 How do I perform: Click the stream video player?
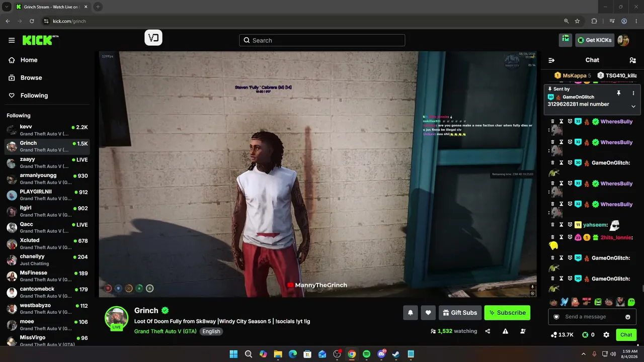317,174
